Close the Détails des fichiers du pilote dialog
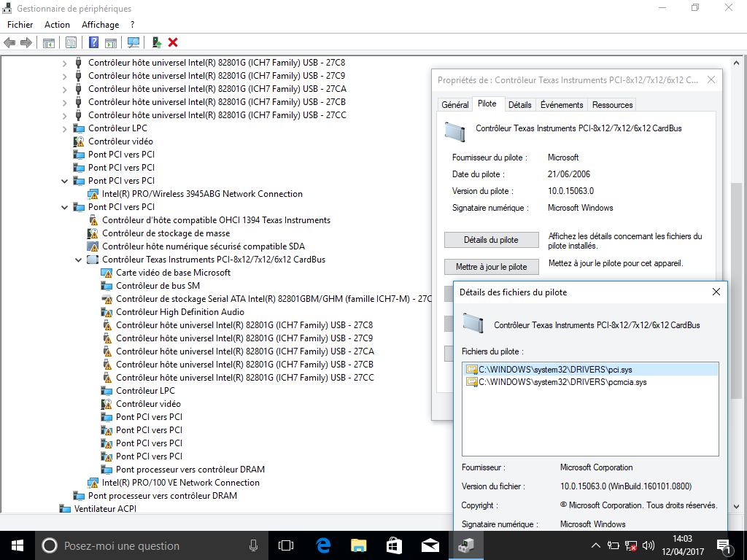747x560 pixels. pos(716,292)
